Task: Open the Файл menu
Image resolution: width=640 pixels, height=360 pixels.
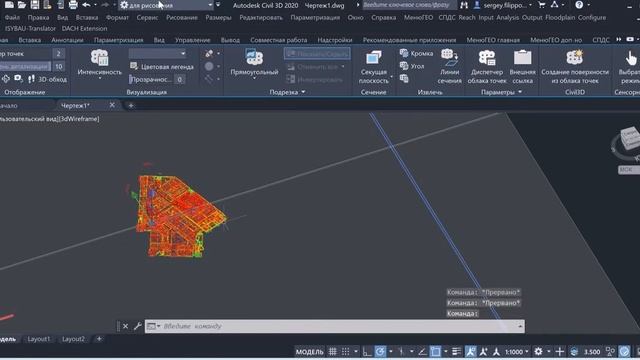Action: [x=13, y=18]
